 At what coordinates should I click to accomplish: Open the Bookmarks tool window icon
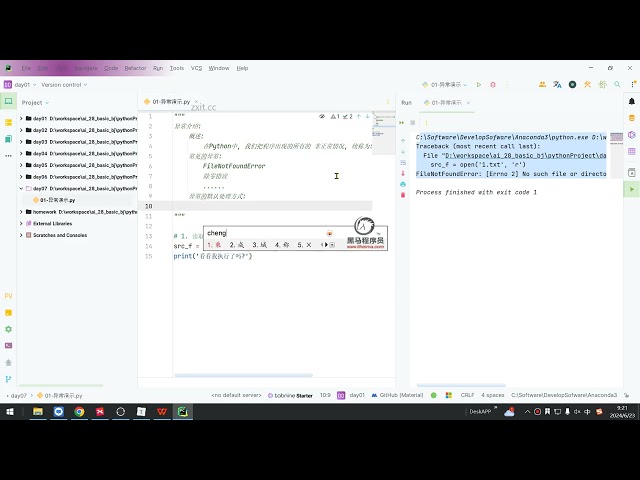(9, 139)
